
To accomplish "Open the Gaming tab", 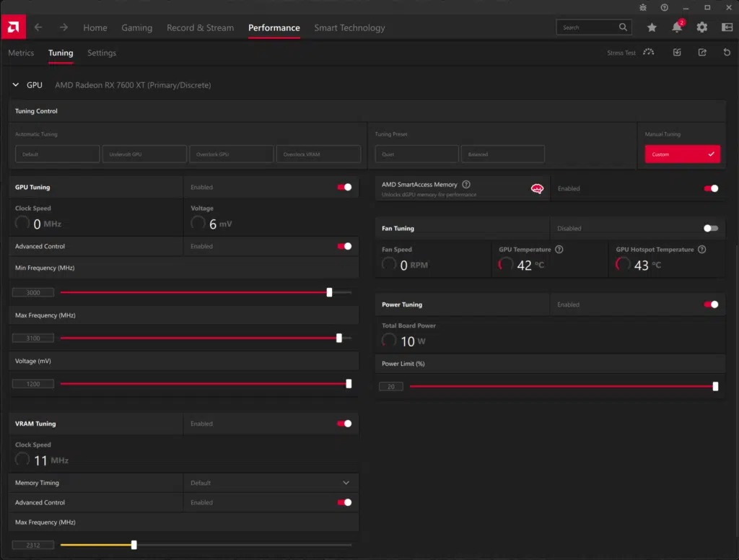I will [x=136, y=28].
